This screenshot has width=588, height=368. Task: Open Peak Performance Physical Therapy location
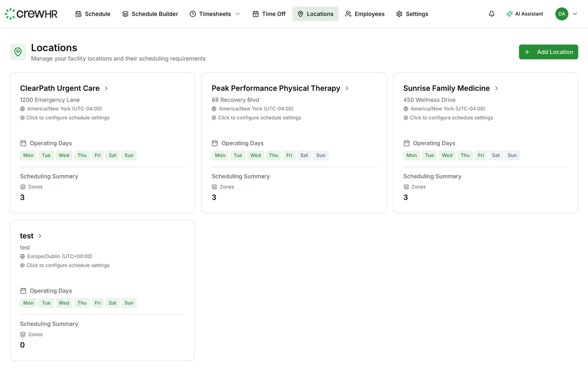(x=276, y=88)
